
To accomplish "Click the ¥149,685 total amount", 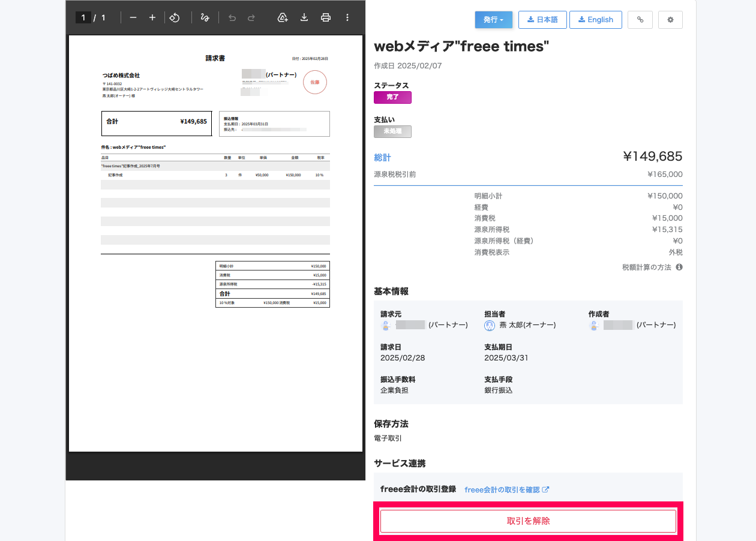I will [653, 157].
